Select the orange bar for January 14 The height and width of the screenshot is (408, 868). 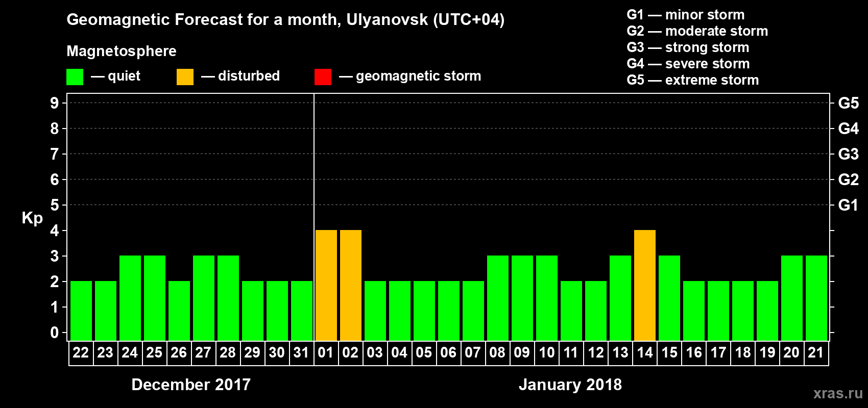tap(645, 285)
